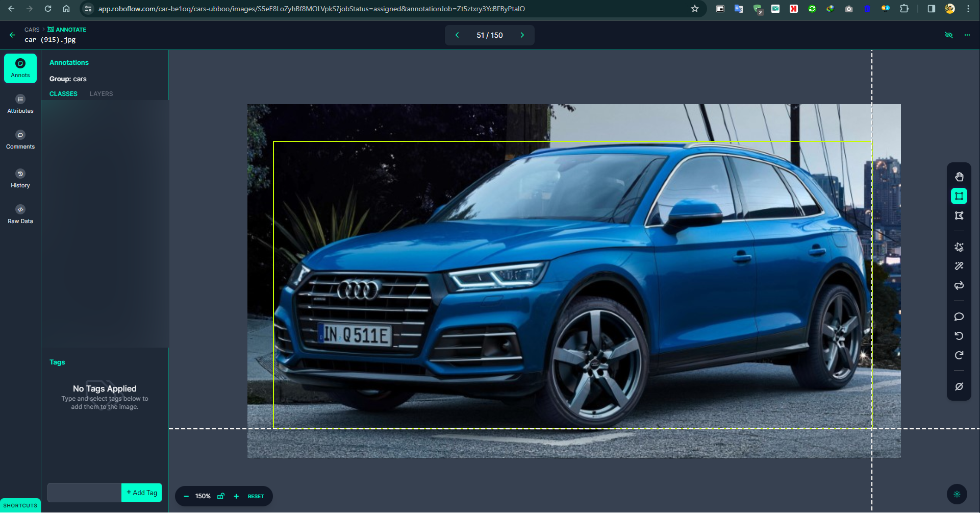Go to the next image with the right arrow
Viewport: 980px width, 513px height.
coord(522,35)
